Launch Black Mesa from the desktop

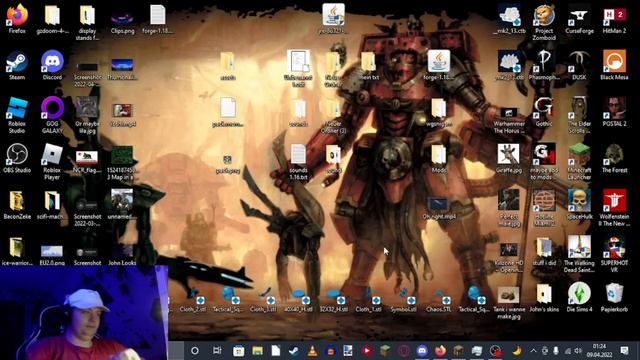(614, 65)
